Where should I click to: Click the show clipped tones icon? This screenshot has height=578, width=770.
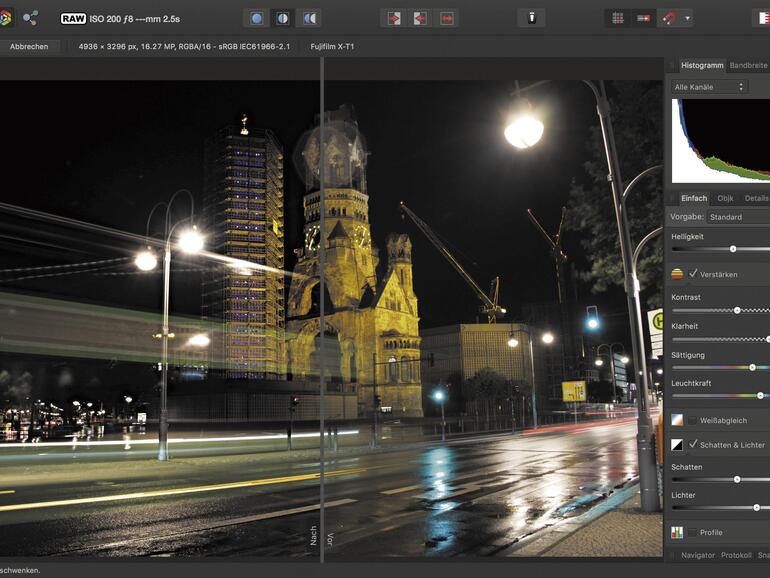446,18
